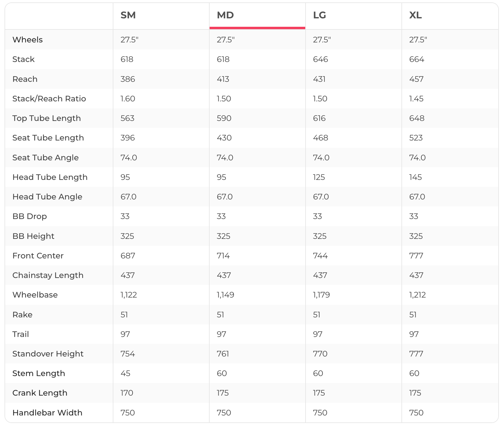
Task: Click the Front Center row label
Action: (38, 256)
